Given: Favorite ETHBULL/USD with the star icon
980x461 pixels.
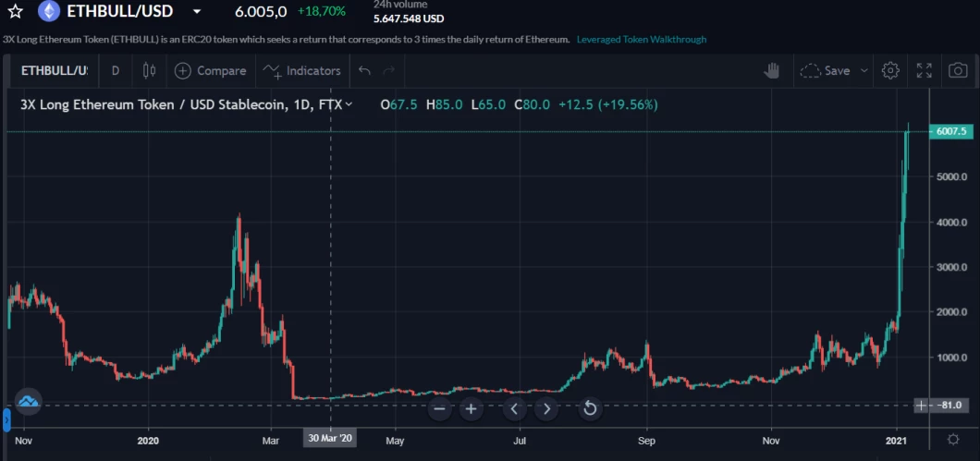Looking at the screenshot, I should (16, 12).
